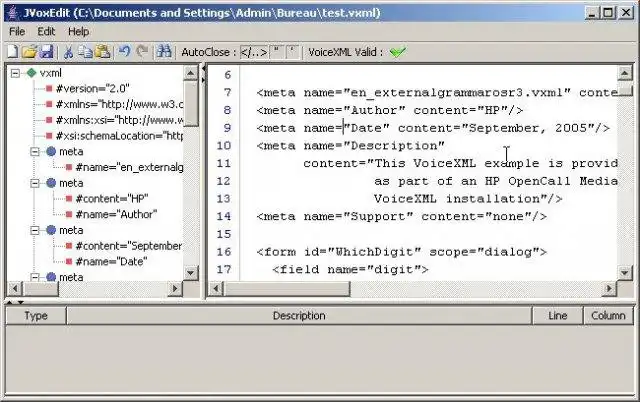The height and width of the screenshot is (402, 640).
Task: Undo last edit with blue arrow
Action: [x=124, y=52]
